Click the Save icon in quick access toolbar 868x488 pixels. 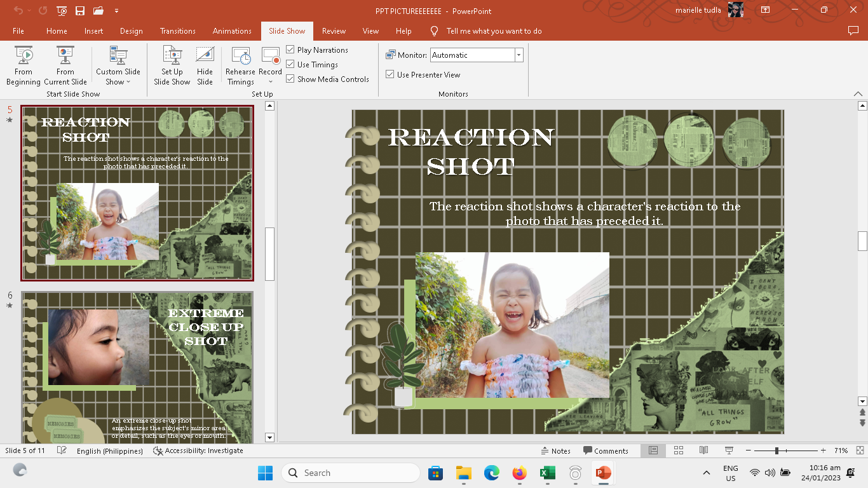80,11
